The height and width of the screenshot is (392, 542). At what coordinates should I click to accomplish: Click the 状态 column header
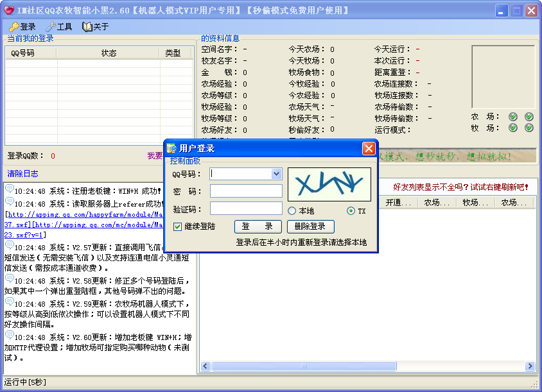tap(108, 53)
